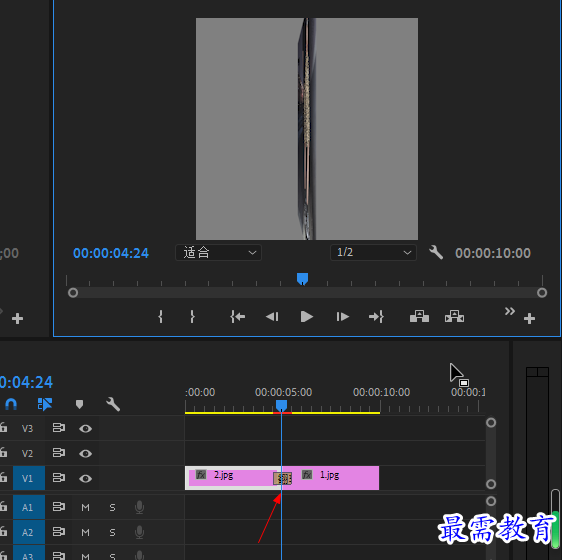This screenshot has height=560, width=562.
Task: Step back one frame
Action: (x=272, y=317)
